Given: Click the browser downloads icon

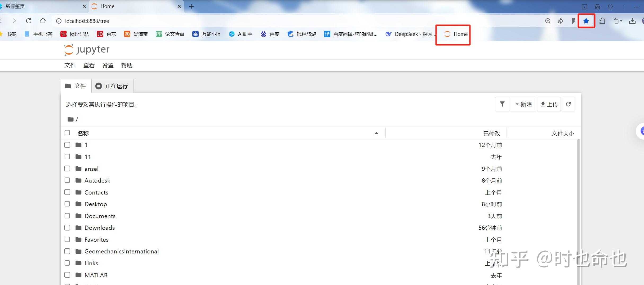Looking at the screenshot, I should pyautogui.click(x=632, y=21).
